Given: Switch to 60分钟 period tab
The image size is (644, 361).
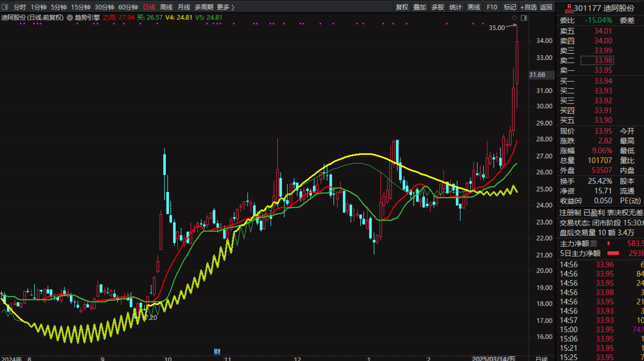Looking at the screenshot, I should point(128,7).
